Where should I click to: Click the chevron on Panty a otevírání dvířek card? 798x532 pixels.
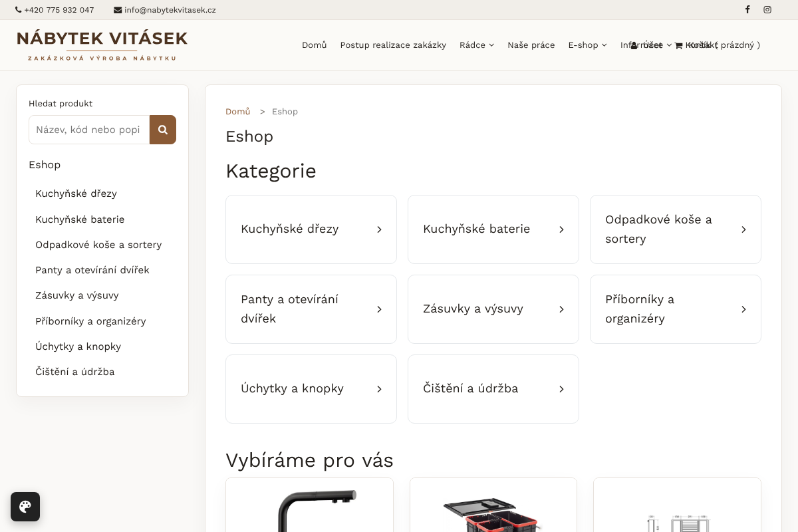pyautogui.click(x=379, y=309)
